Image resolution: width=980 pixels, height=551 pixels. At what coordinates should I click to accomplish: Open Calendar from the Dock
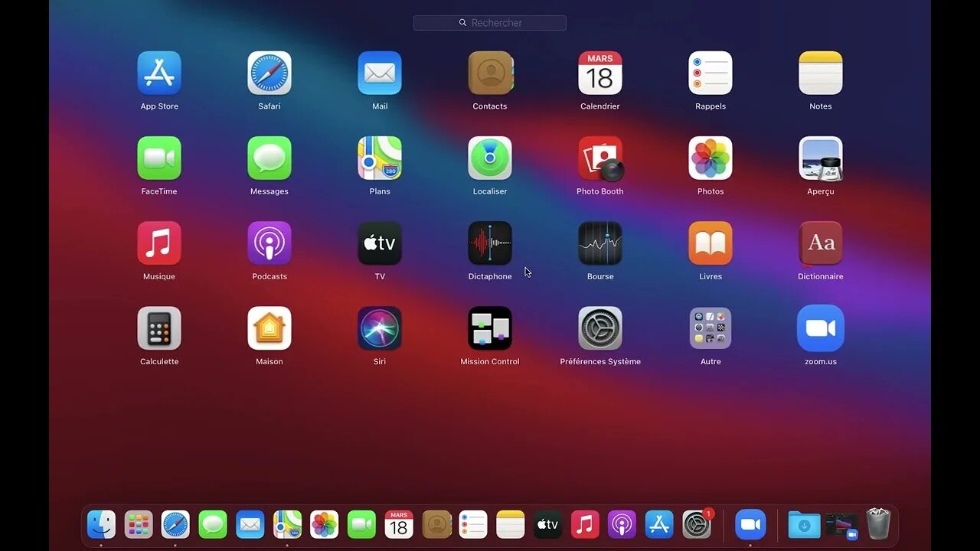(399, 524)
